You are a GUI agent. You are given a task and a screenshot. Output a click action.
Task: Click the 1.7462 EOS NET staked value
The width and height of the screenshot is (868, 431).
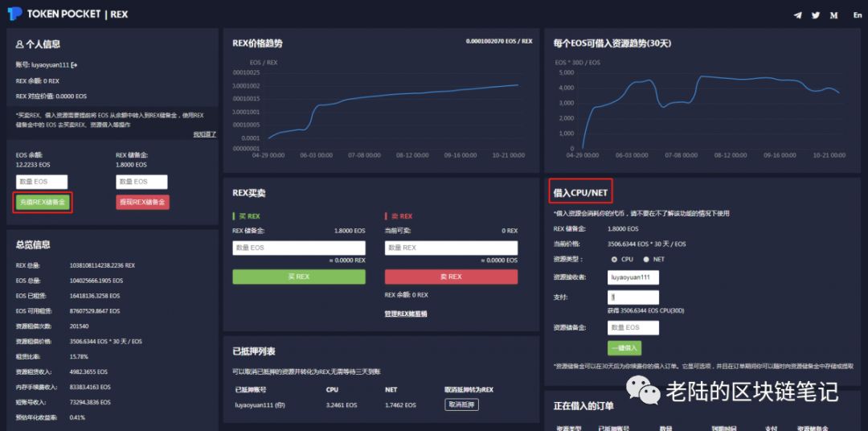(x=400, y=405)
